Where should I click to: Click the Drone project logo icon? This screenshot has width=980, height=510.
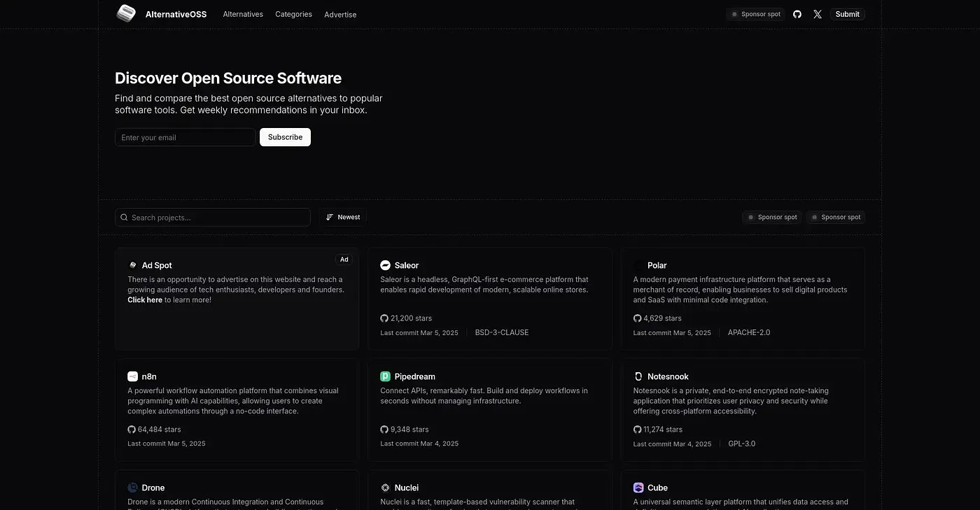pos(132,488)
